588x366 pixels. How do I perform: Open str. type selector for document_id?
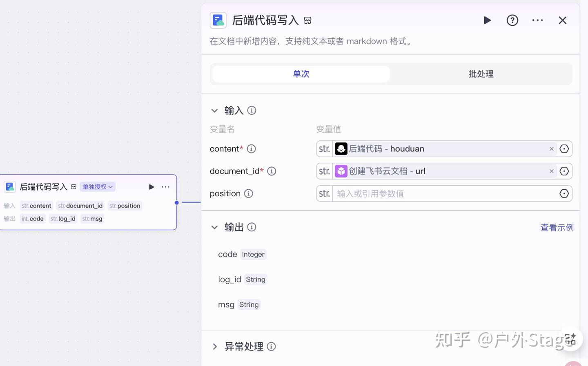point(325,171)
